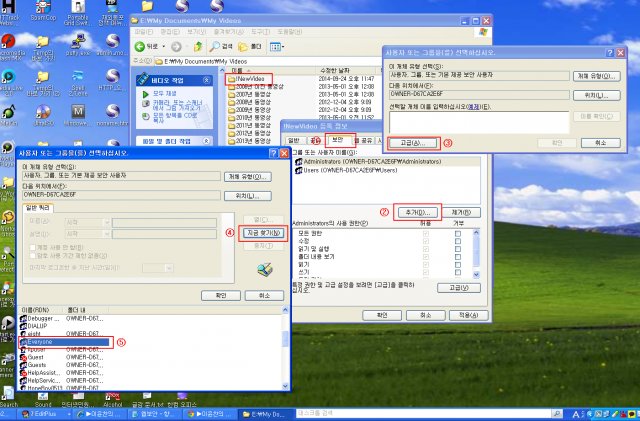Click the 데스크톱 검색 search box on taskbar
This screenshot has width=640, height=421.
coord(424,413)
